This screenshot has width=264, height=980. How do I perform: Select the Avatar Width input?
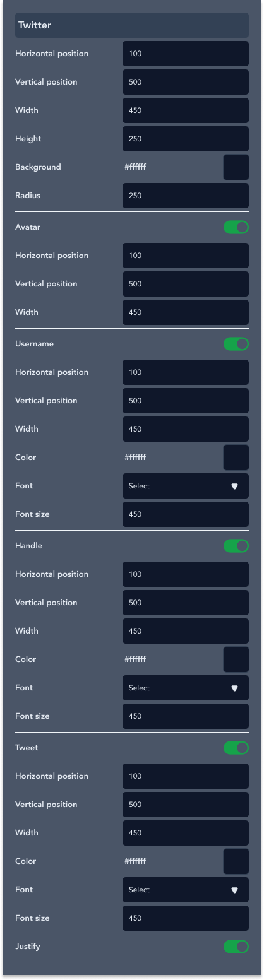click(186, 312)
